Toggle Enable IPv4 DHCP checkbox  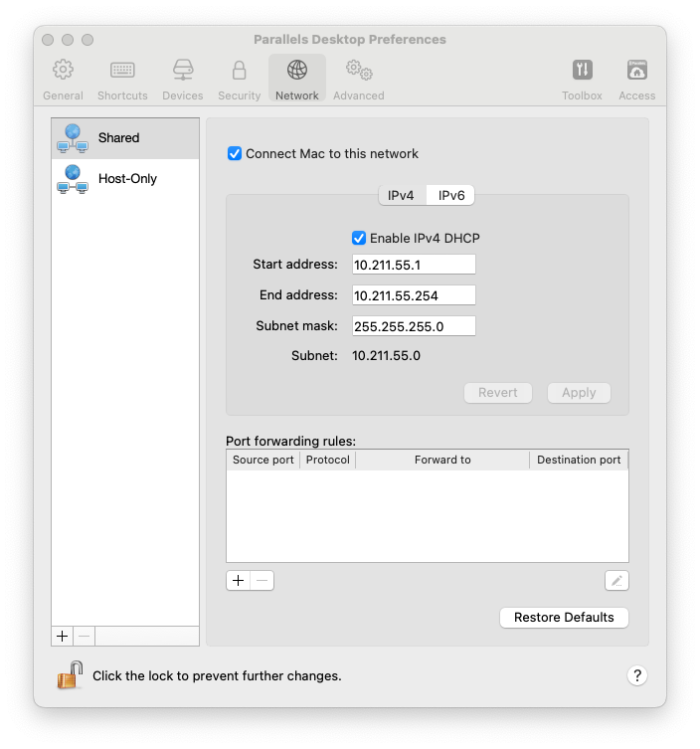(359, 238)
